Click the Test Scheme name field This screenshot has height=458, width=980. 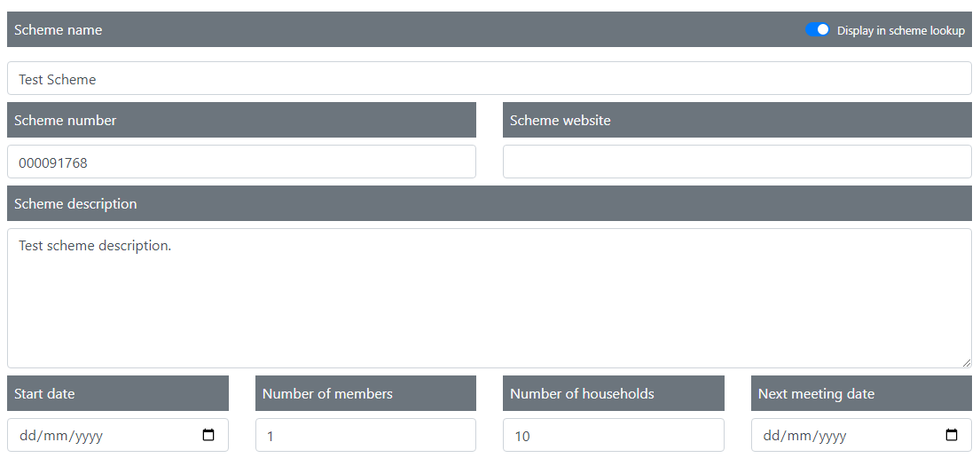[489, 79]
